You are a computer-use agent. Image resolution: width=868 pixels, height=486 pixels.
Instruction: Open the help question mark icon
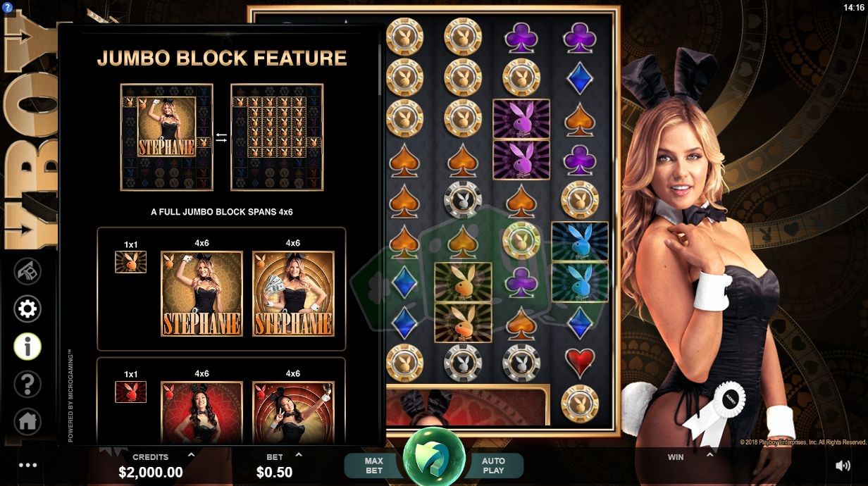coord(28,385)
